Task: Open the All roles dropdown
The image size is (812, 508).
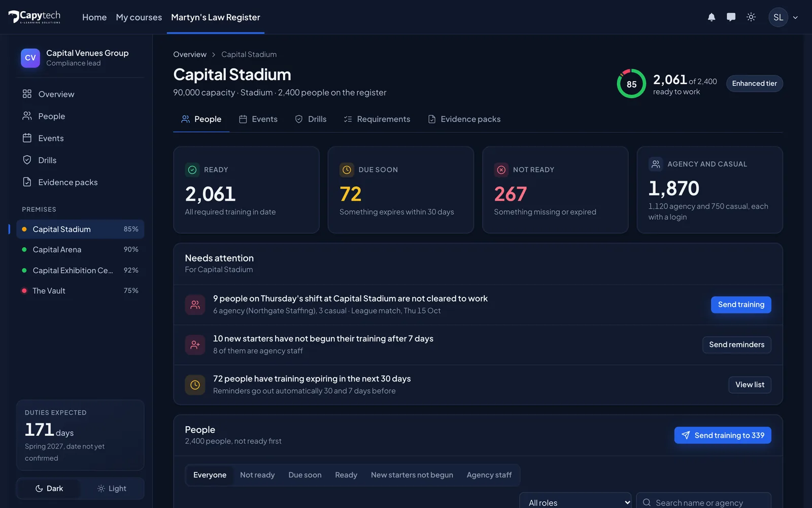Action: pyautogui.click(x=576, y=502)
